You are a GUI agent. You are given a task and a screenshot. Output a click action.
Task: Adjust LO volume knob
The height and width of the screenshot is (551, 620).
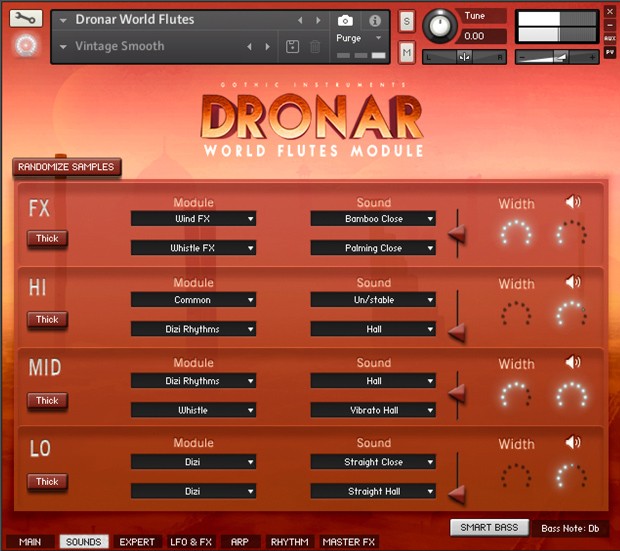572,476
